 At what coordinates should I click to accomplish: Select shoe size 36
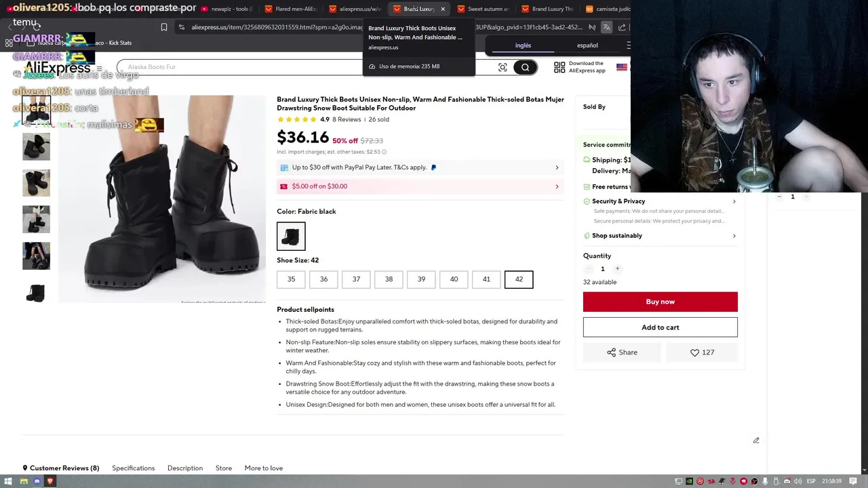[x=323, y=279]
